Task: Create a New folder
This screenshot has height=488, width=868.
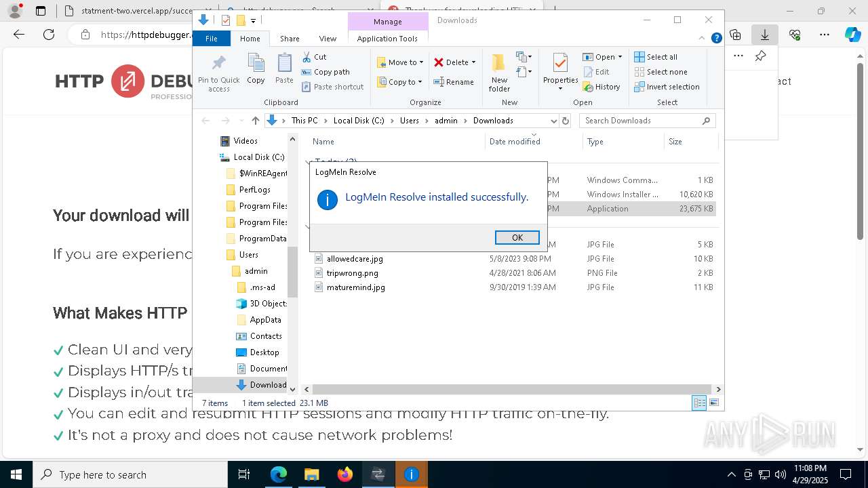Action: pyautogui.click(x=499, y=73)
